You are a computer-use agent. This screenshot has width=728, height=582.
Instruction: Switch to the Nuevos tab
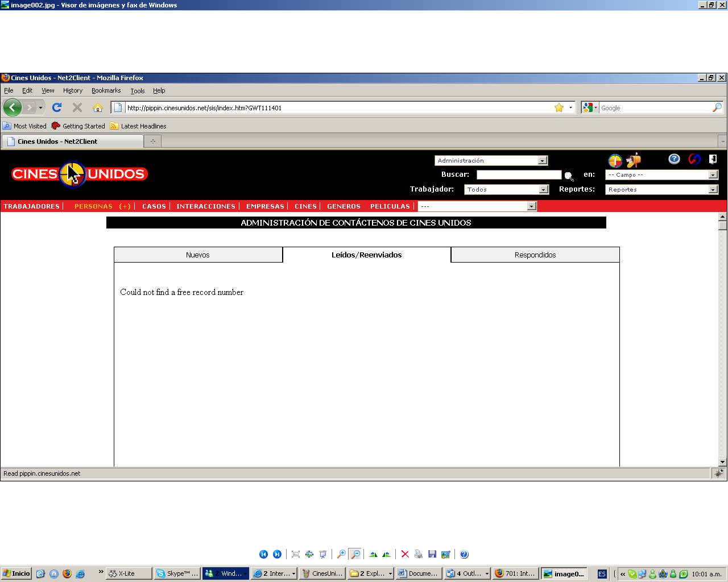click(x=198, y=255)
